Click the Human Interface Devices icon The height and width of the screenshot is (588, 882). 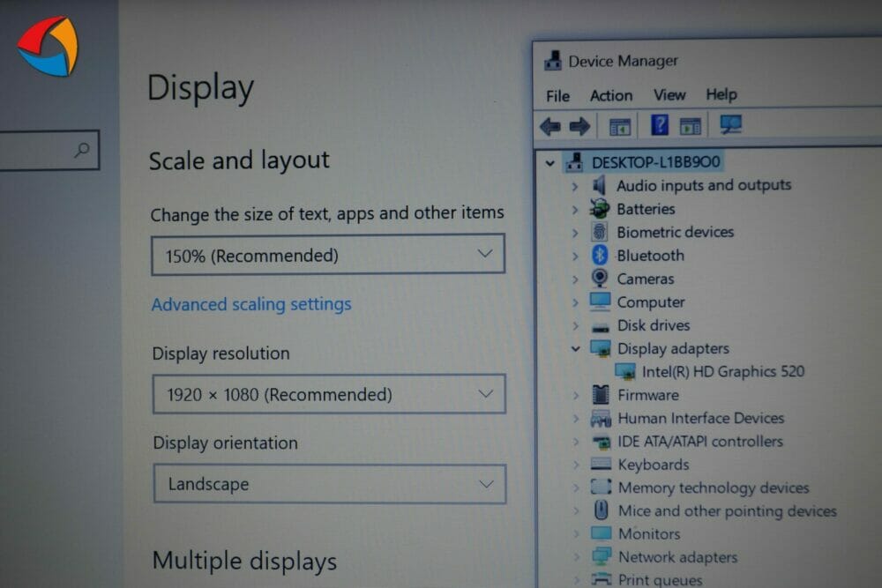[x=601, y=418]
